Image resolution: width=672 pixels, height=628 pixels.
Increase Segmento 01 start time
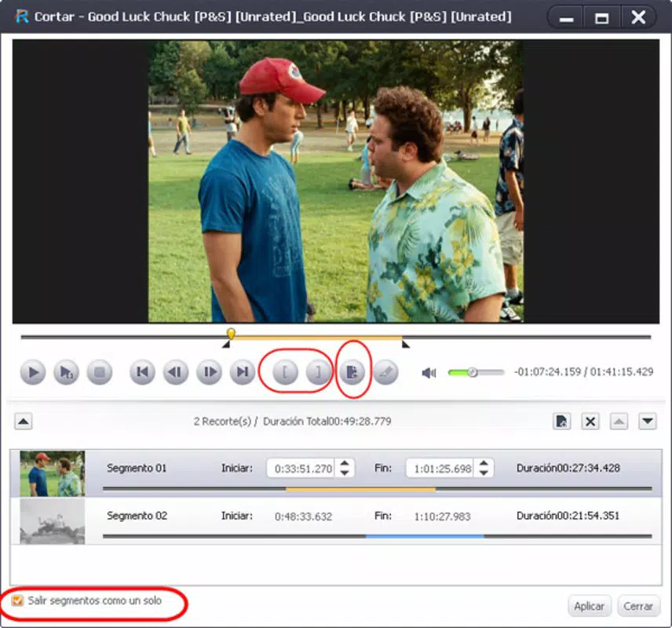345,463
